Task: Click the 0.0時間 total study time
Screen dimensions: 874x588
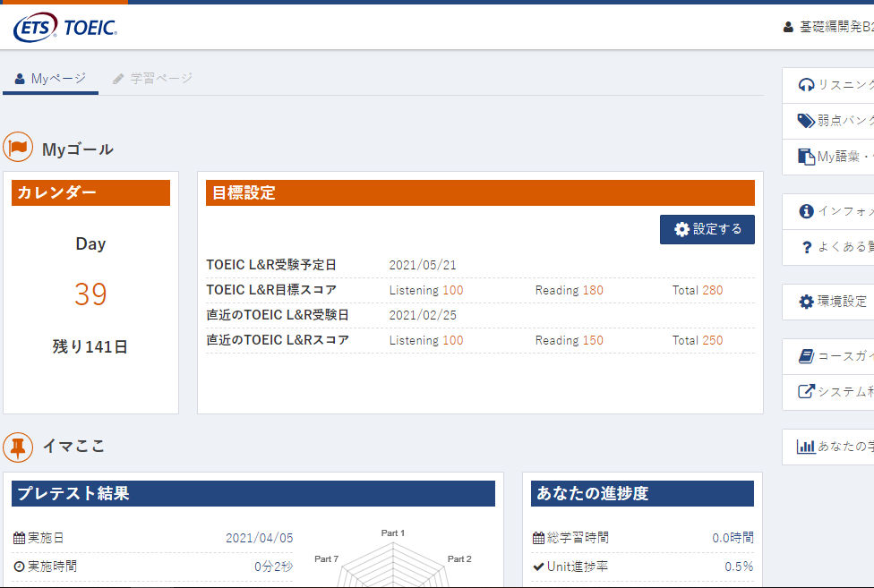Action: (x=733, y=538)
